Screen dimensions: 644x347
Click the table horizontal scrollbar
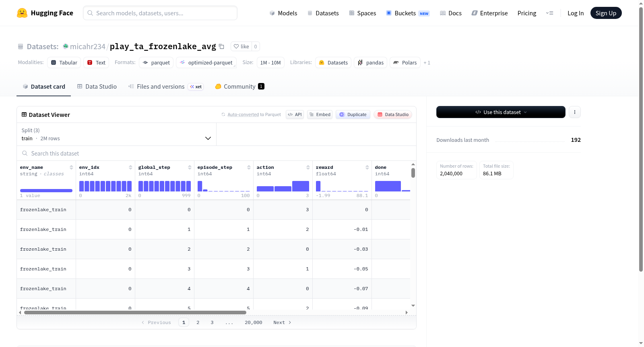coord(135,312)
